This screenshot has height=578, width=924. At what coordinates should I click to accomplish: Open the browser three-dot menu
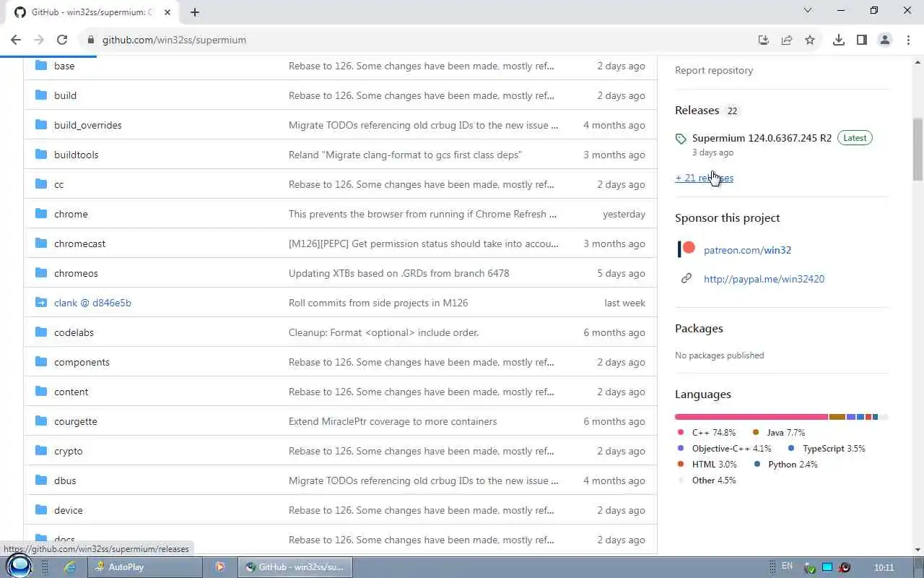coord(908,40)
